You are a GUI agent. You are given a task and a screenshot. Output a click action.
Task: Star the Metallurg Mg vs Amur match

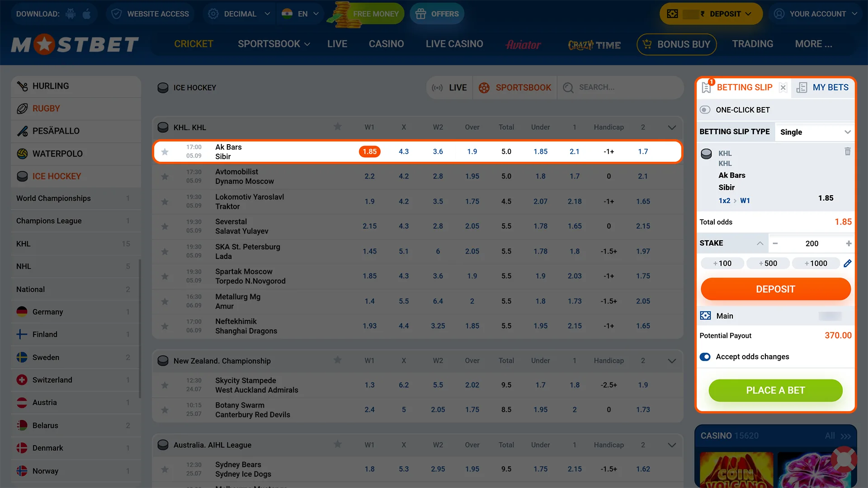point(165,301)
